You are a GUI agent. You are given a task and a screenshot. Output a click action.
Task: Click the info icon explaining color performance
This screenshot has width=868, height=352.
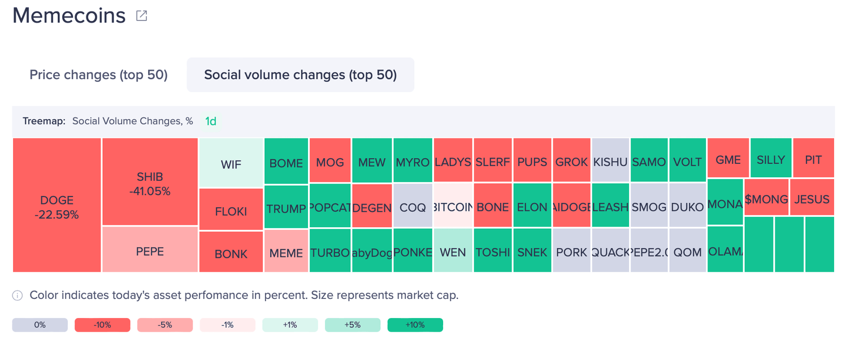(x=16, y=295)
